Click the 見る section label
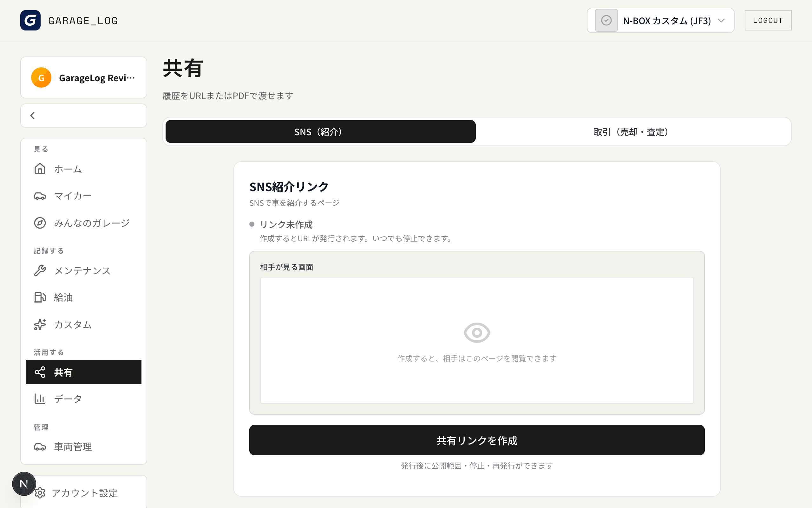The image size is (812, 508). tap(41, 149)
